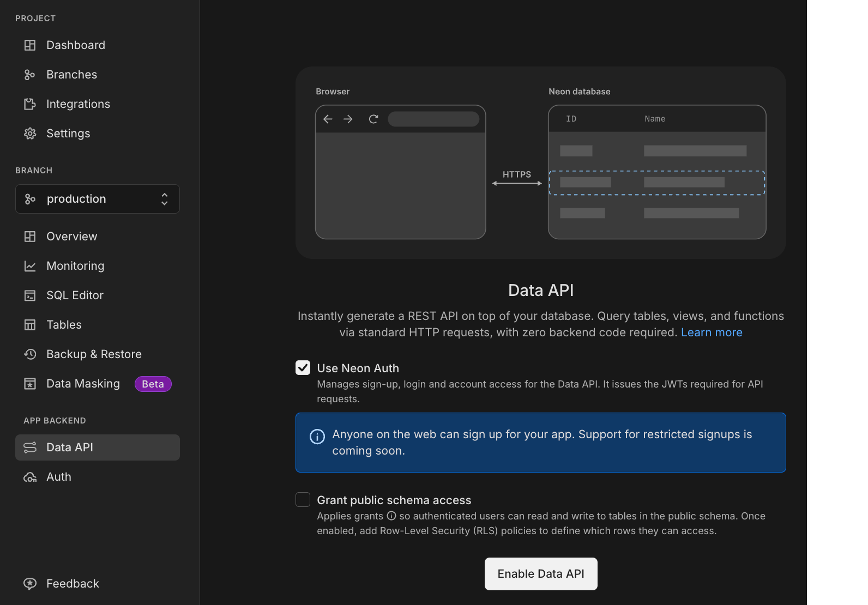This screenshot has height=605, width=868.
Task: Open the SQL Editor
Action: 98,295
